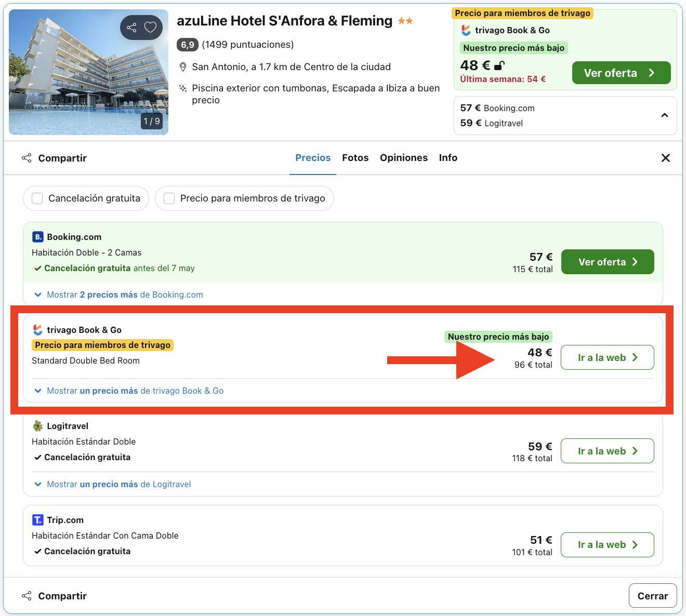Click the trivago Book & Go logo icon
The image size is (686, 616).
point(37,329)
